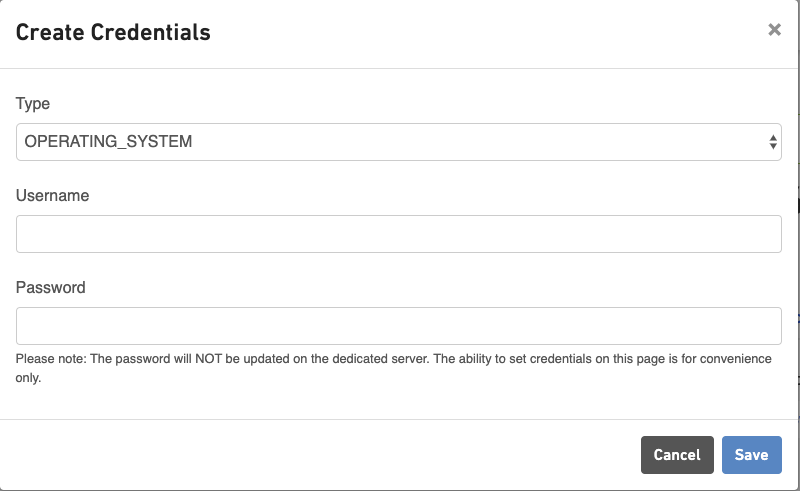The image size is (800, 491).
Task: Click the 'Please note' convenience message
Action: point(393,368)
